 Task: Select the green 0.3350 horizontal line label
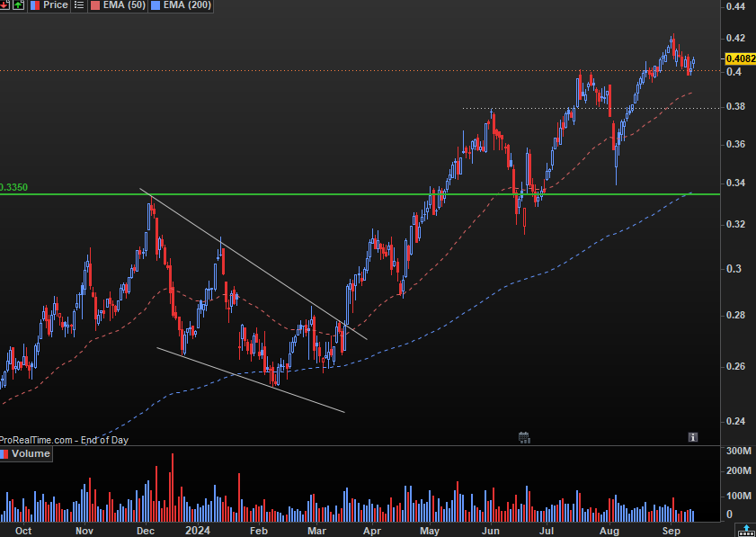[13, 187]
